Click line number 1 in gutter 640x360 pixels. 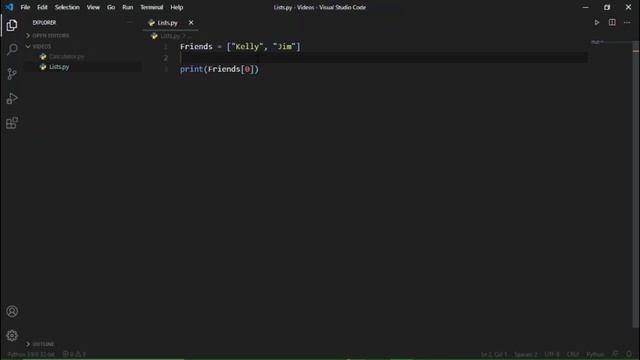tap(166, 47)
